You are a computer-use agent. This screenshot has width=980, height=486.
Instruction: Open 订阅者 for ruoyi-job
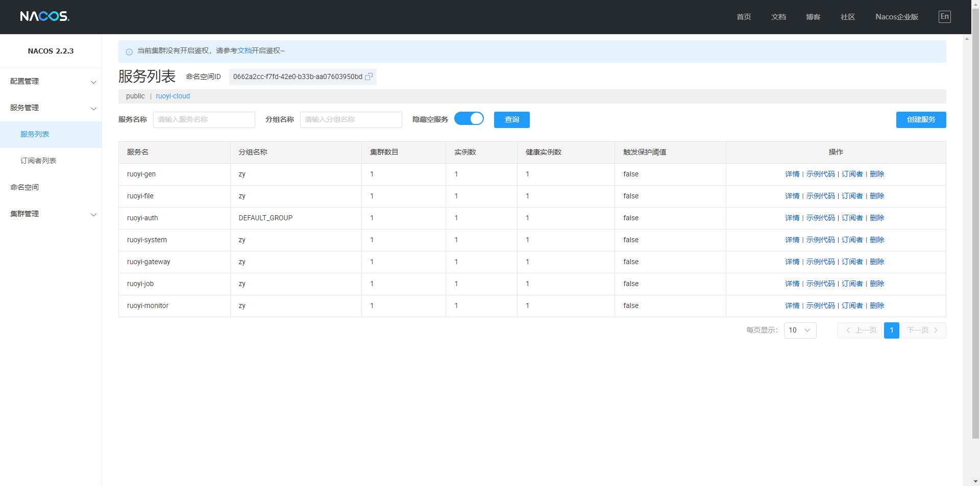[x=852, y=284]
